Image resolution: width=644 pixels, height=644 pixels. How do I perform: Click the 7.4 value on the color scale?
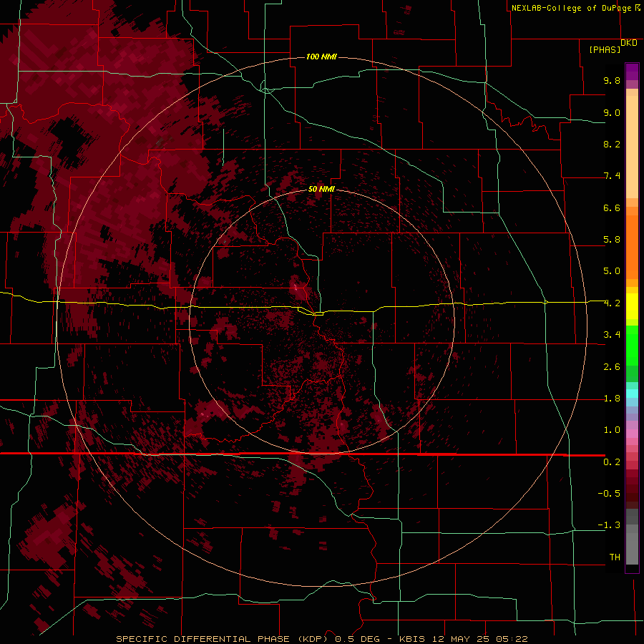point(612,176)
